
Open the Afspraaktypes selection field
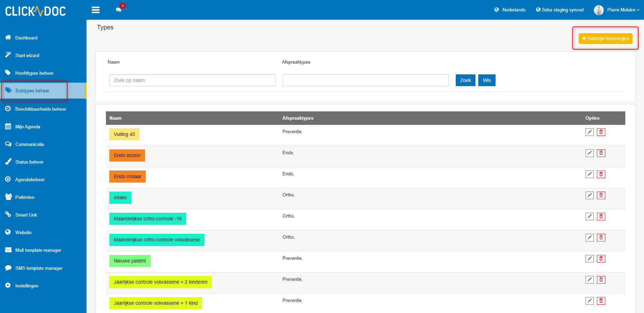click(365, 80)
